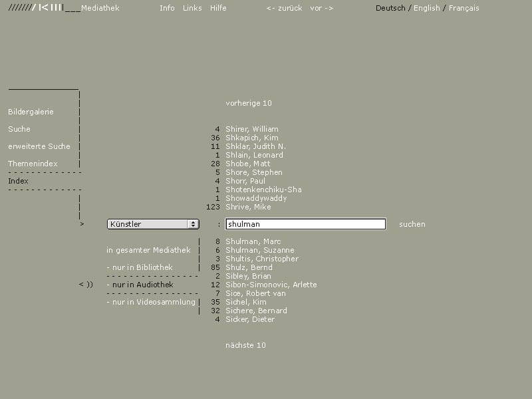Select nur in Videosammlung filter
The width and height of the screenshot is (532, 399).
tap(151, 302)
